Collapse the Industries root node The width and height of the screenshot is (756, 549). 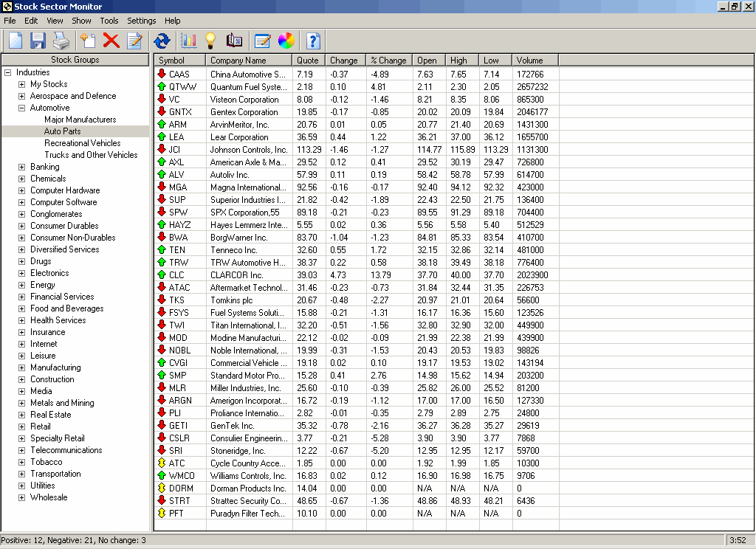[x=8, y=72]
